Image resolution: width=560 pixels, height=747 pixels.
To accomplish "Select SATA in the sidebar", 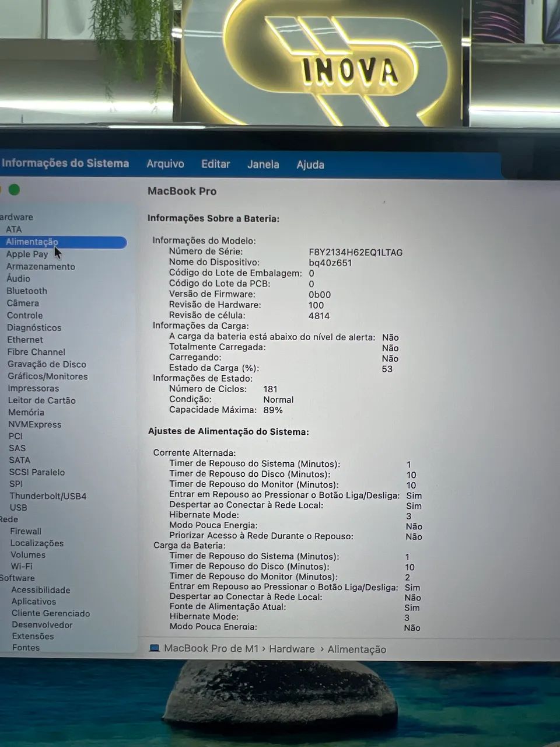I will pyautogui.click(x=20, y=460).
